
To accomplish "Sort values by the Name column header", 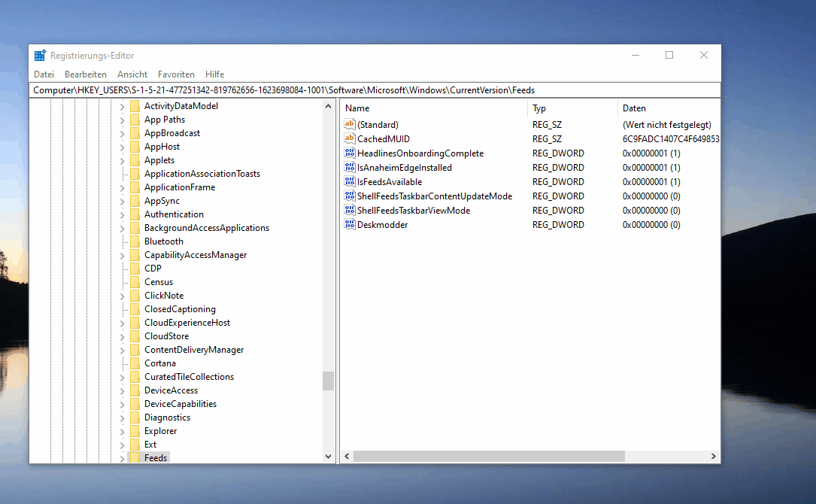I will [x=433, y=108].
